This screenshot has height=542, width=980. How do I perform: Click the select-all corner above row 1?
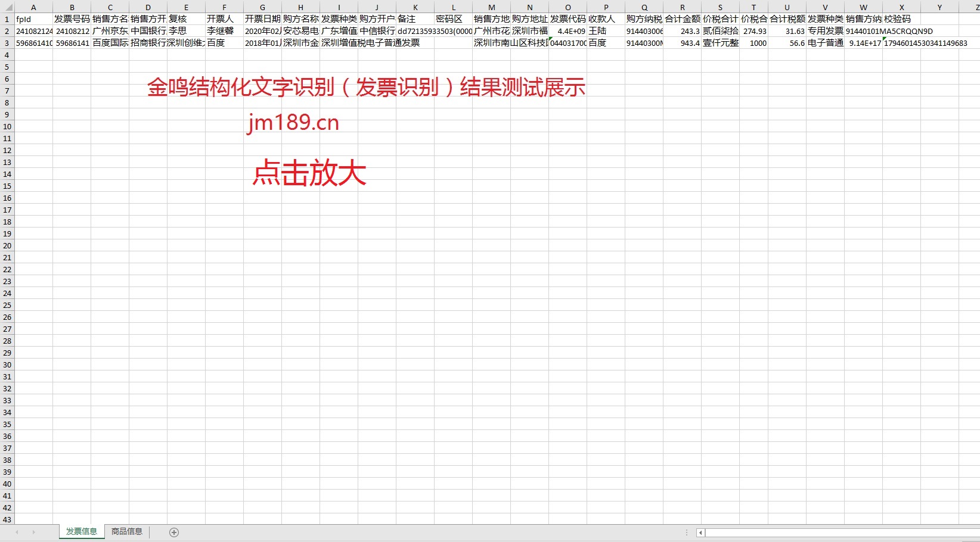[7, 7]
